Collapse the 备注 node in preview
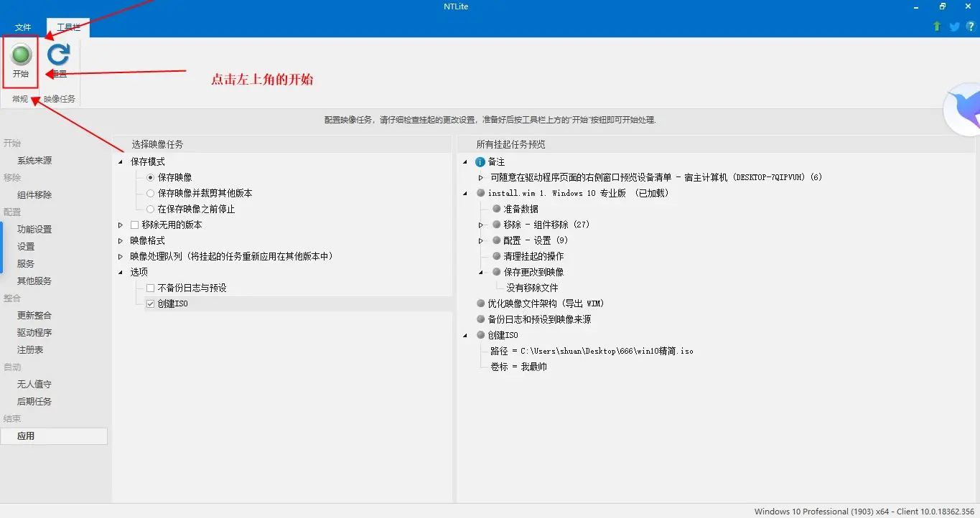Image resolution: width=980 pixels, height=518 pixels. pos(466,162)
